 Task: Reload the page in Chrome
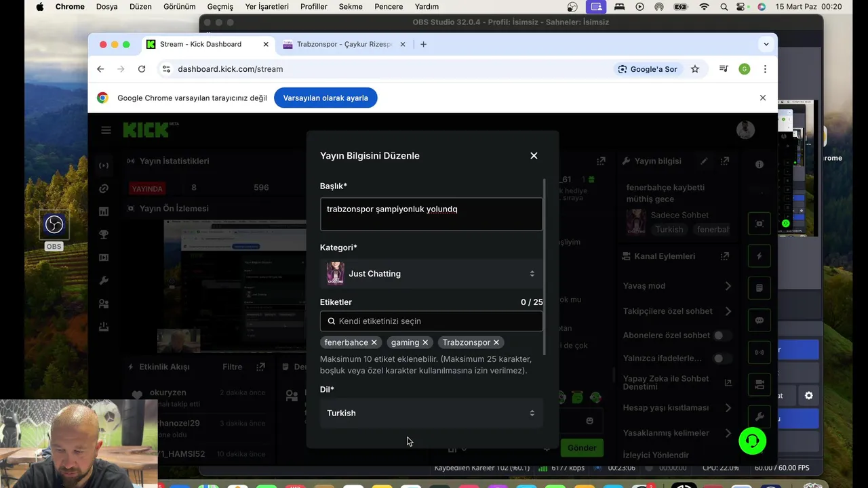pos(141,69)
